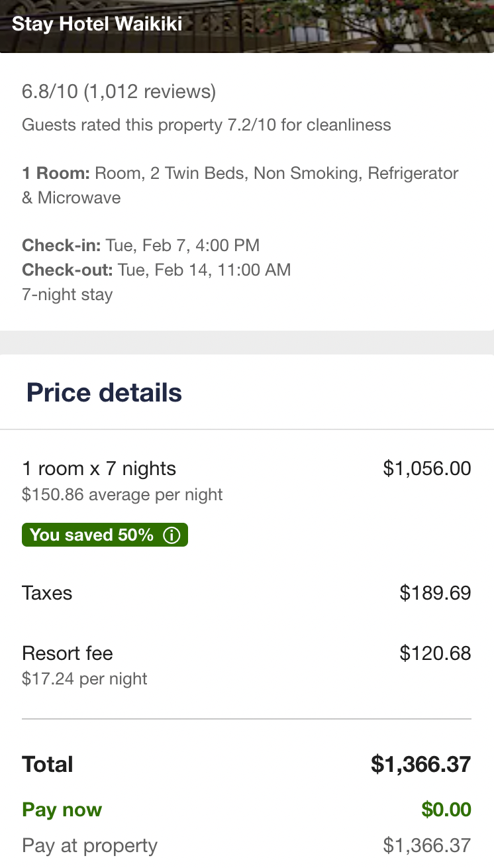
Task: Open the Stay Hotel Waikiki title
Action: [97, 24]
